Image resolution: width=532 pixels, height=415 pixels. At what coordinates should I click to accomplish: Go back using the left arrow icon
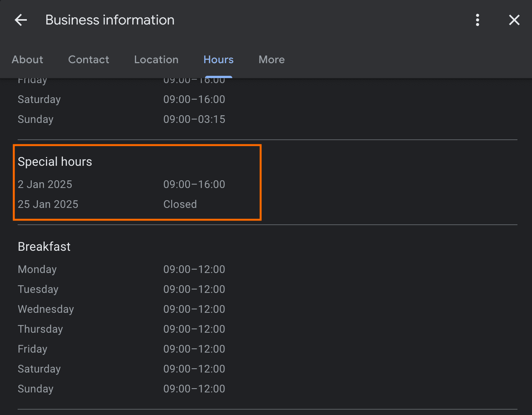(x=21, y=20)
